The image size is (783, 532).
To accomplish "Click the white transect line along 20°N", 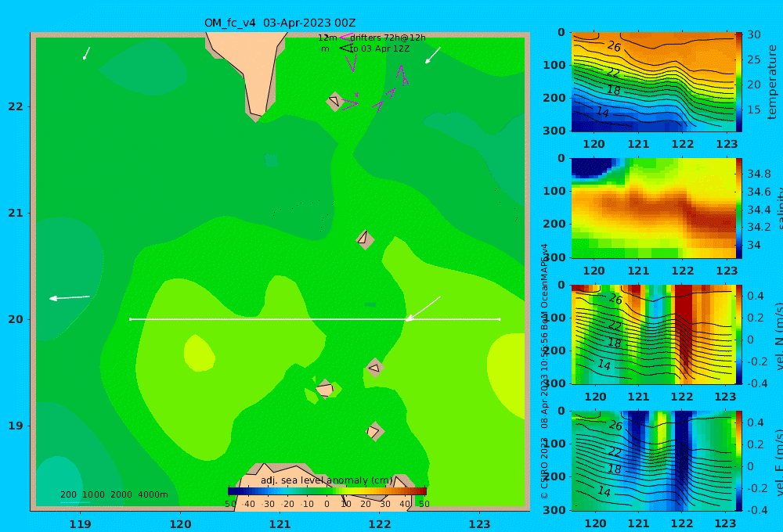I will click(315, 319).
